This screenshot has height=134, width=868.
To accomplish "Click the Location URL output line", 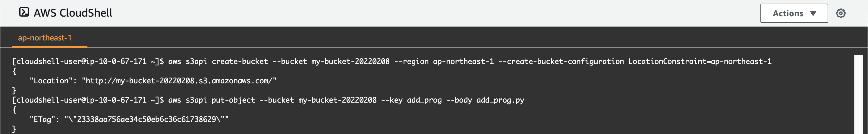I will click(153, 81).
